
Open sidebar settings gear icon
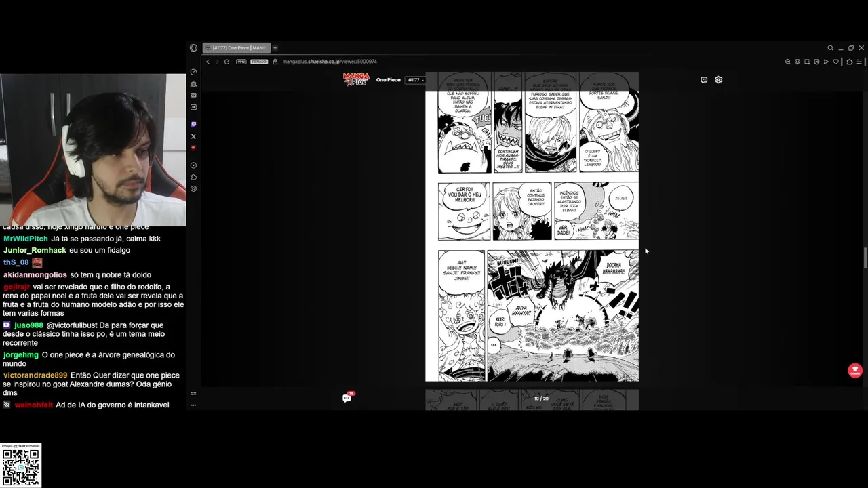[x=193, y=189]
